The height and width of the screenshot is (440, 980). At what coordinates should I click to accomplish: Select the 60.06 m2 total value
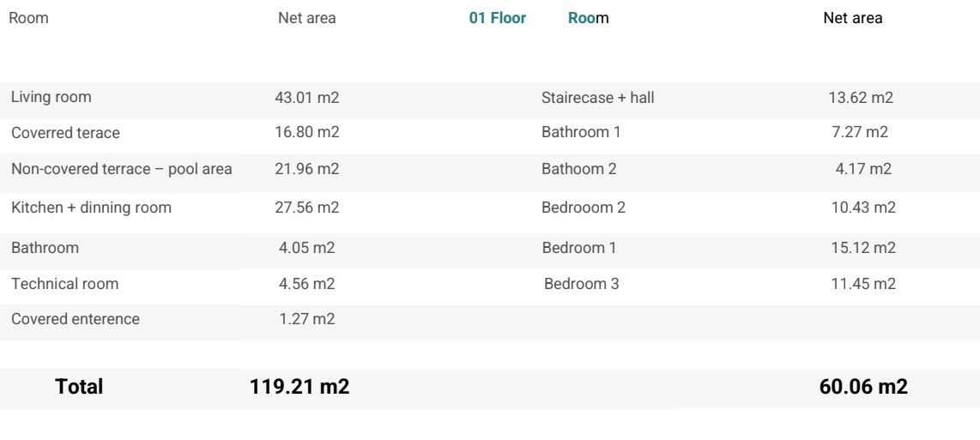click(x=863, y=387)
